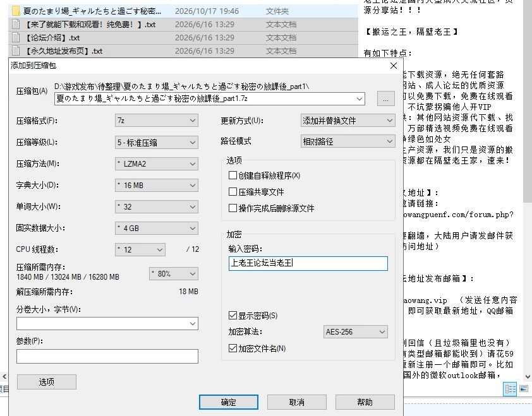This screenshot has height=416, width=532.
Task: Expand the 分卷大小 combo box
Action: point(192,323)
